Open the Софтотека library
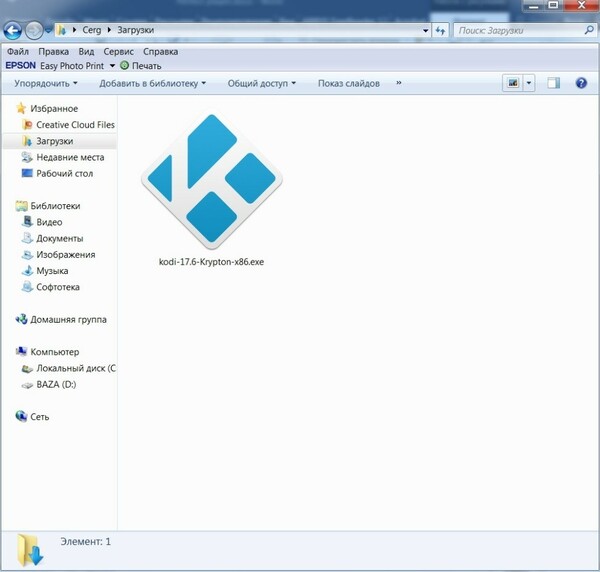This screenshot has height=572, width=600. click(58, 287)
